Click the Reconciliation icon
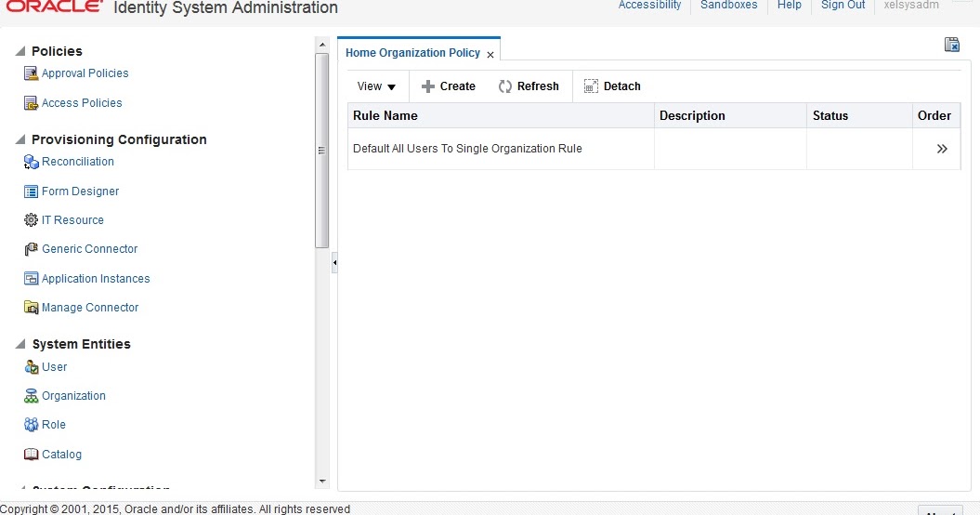 tap(31, 162)
